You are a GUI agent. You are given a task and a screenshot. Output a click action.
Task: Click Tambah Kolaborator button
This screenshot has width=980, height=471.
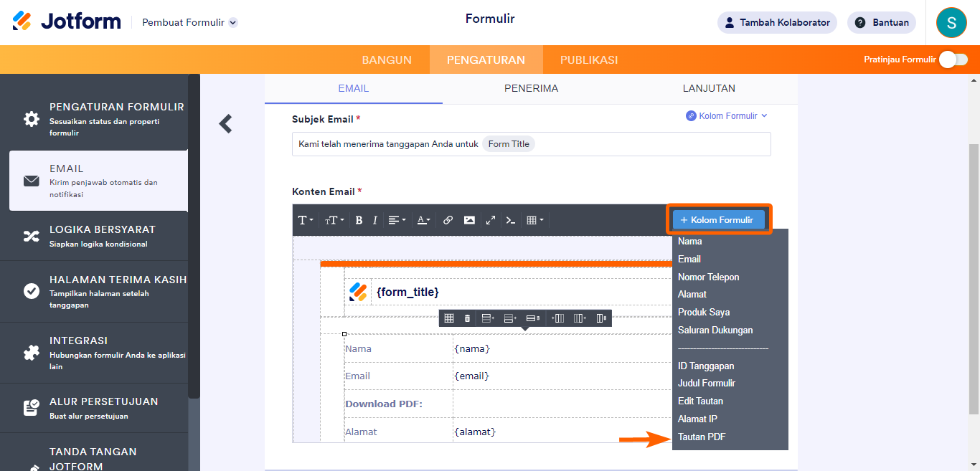point(777,22)
